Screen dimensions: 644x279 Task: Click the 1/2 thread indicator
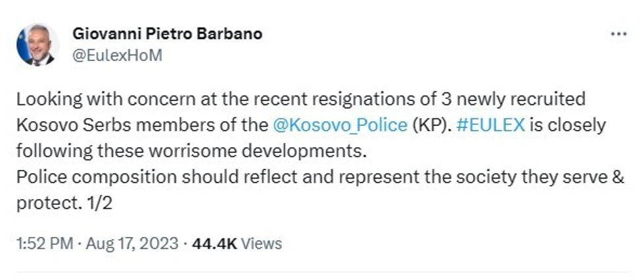click(x=101, y=203)
